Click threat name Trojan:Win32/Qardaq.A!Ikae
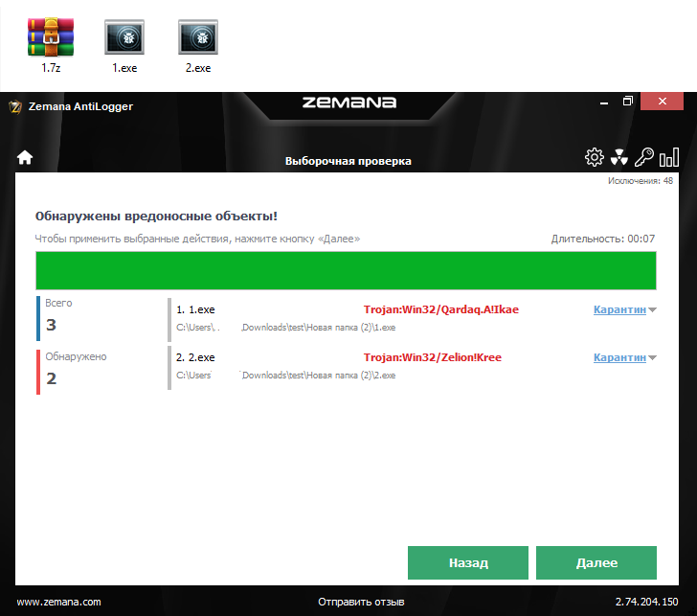Viewport: 697px width, 616px height. (441, 309)
